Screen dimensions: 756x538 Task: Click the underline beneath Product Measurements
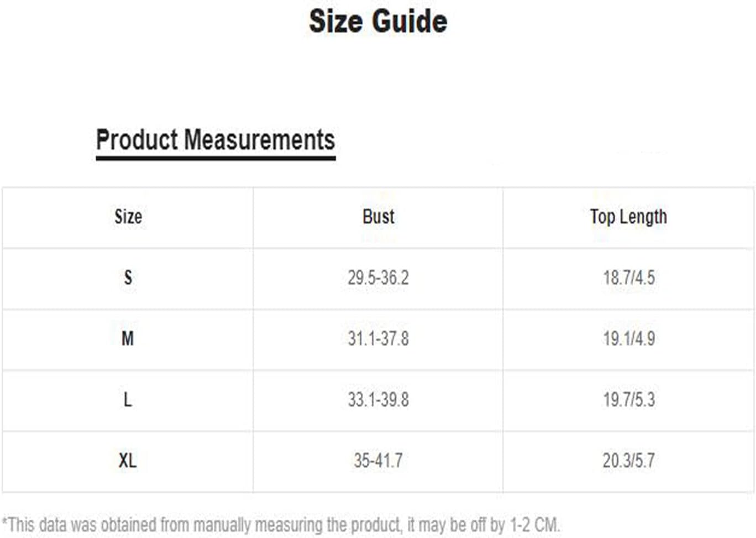click(216, 158)
